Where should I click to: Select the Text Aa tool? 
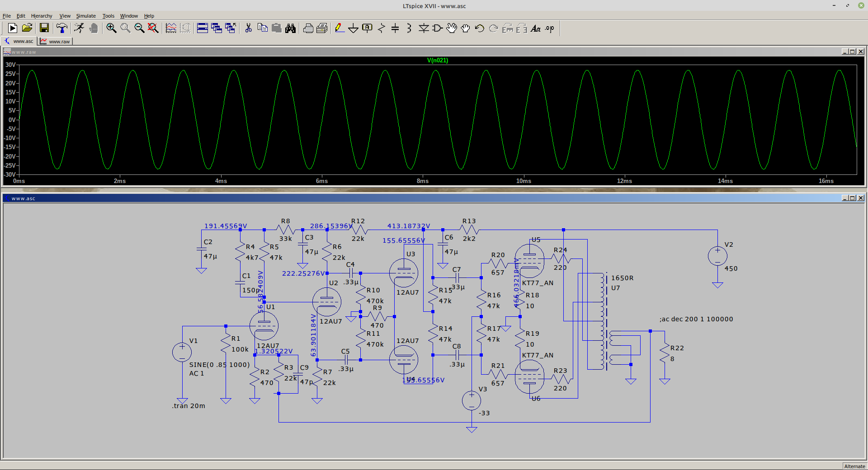[x=536, y=28]
